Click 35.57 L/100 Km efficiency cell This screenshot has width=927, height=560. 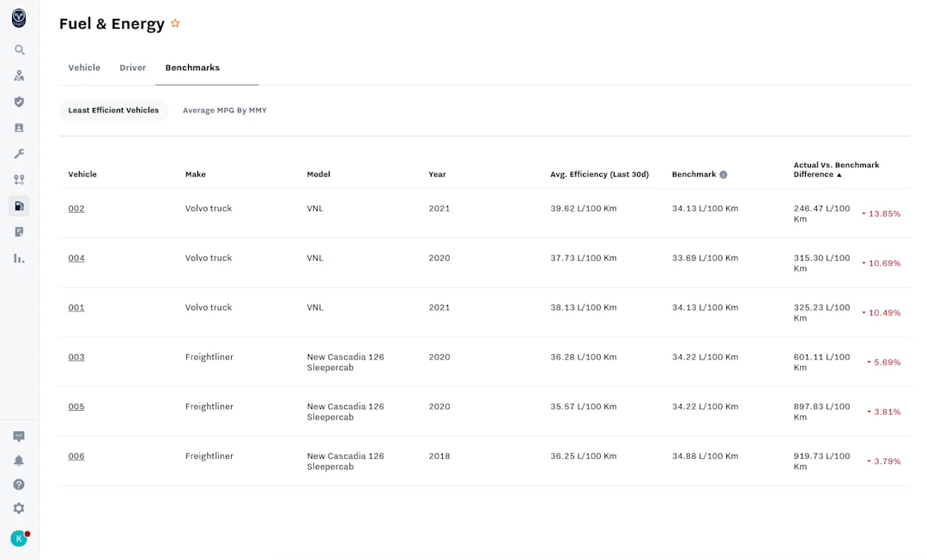[x=584, y=407]
